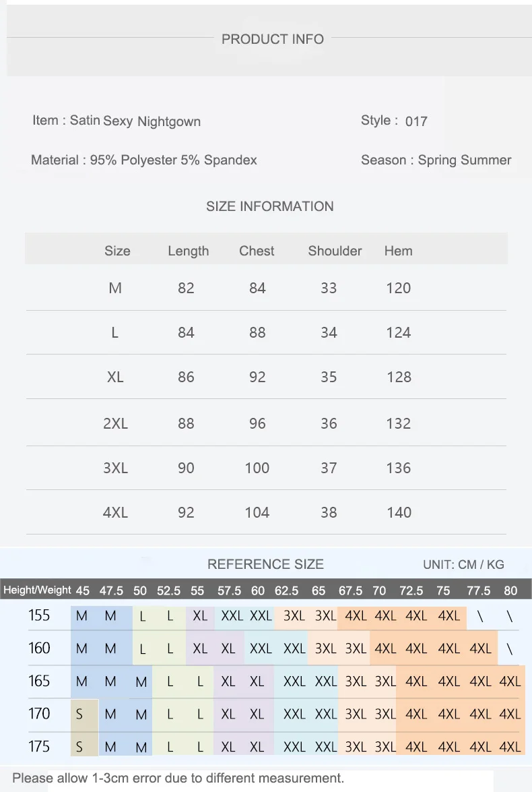Select the 4XL size row label
The width and height of the screenshot is (532, 792).
point(116,512)
